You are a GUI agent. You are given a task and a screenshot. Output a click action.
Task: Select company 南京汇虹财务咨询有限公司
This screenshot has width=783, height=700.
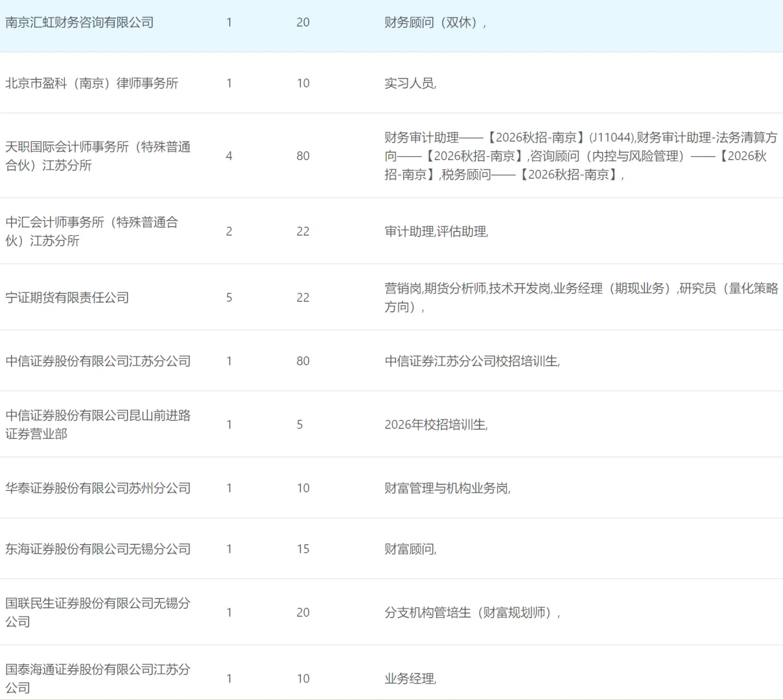80,22
